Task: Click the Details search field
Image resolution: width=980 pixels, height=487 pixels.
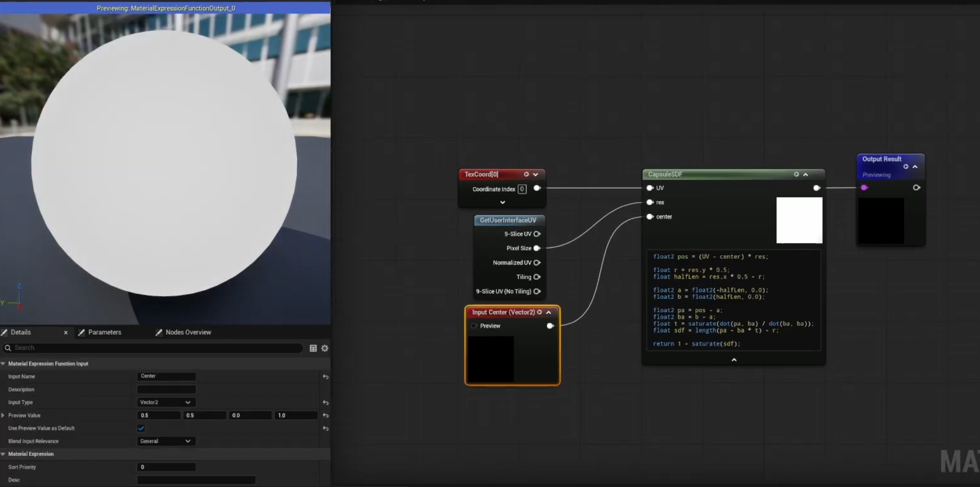Action: [153, 348]
